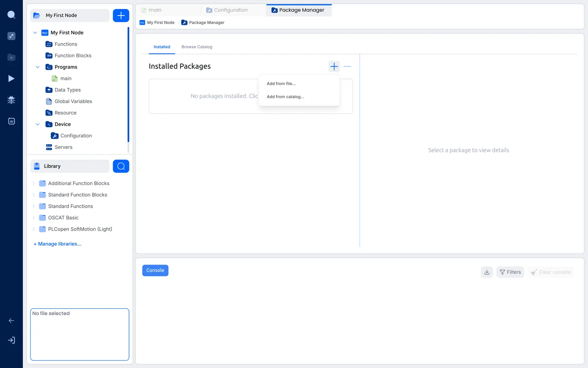
Task: Click the Clear console button
Action: pos(551,272)
